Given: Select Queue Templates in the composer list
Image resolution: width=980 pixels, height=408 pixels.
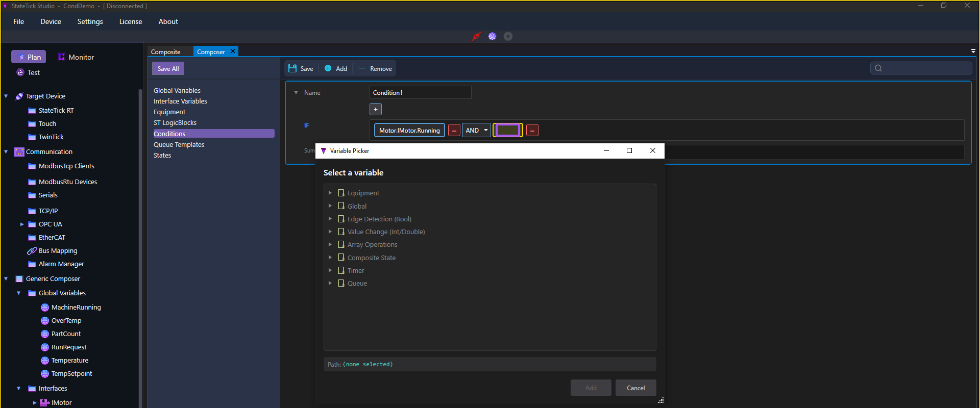Looking at the screenshot, I should 179,145.
